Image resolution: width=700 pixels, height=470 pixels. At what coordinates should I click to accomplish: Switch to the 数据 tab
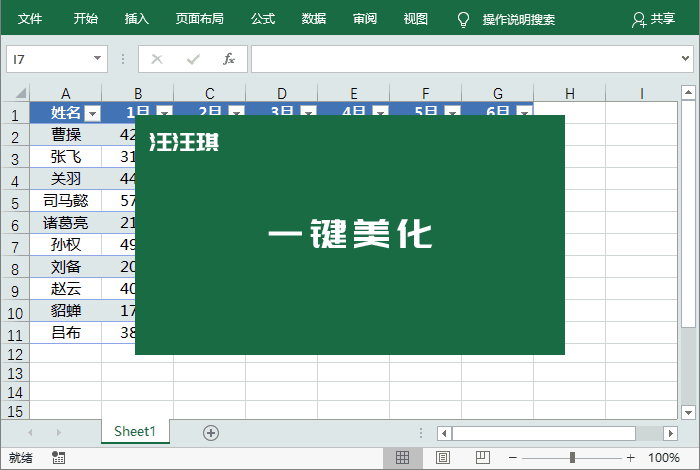point(314,19)
